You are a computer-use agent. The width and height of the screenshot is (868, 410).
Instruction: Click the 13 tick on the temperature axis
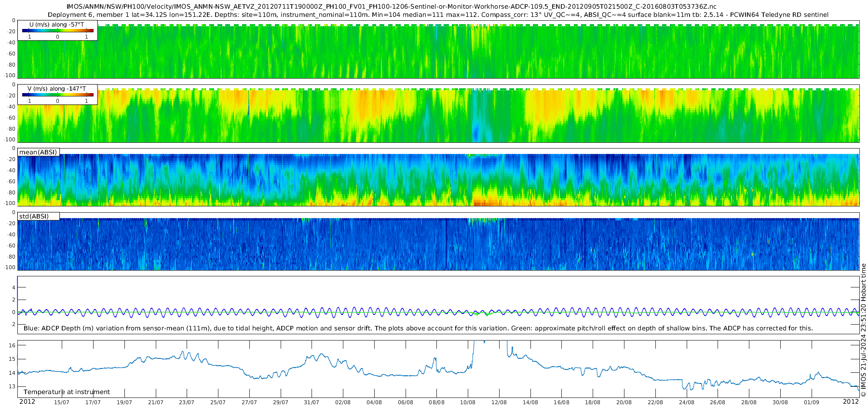click(13, 386)
